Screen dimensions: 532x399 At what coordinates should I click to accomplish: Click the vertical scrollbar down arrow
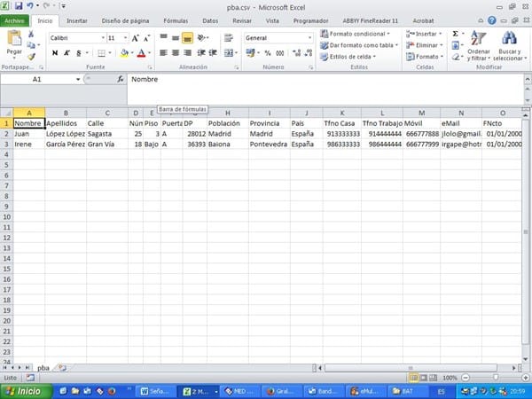pos(526,359)
